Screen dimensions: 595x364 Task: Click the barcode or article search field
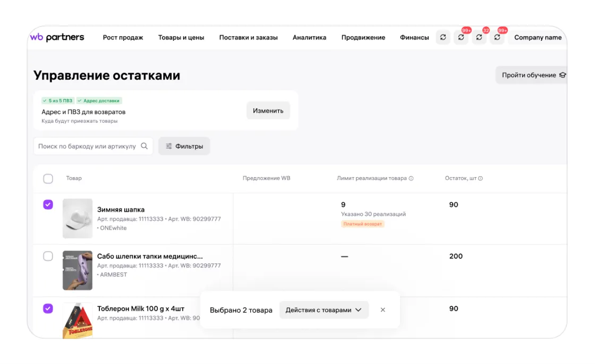87,146
